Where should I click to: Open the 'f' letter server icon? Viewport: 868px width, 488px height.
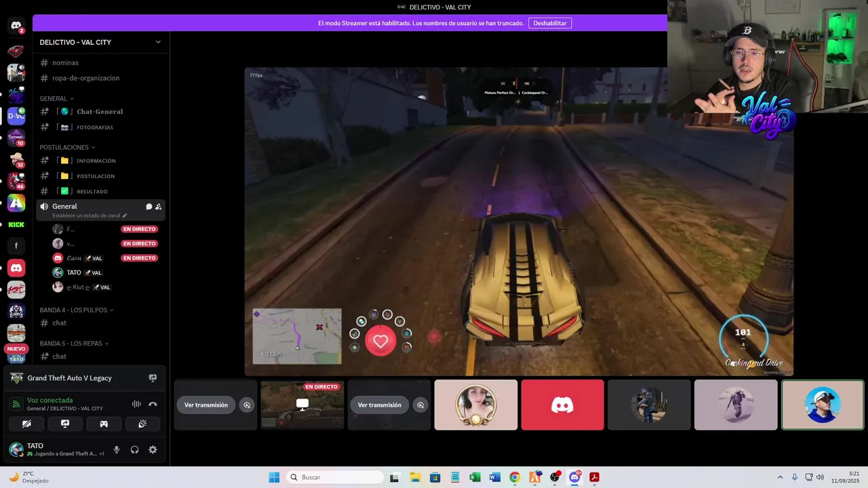click(x=16, y=246)
